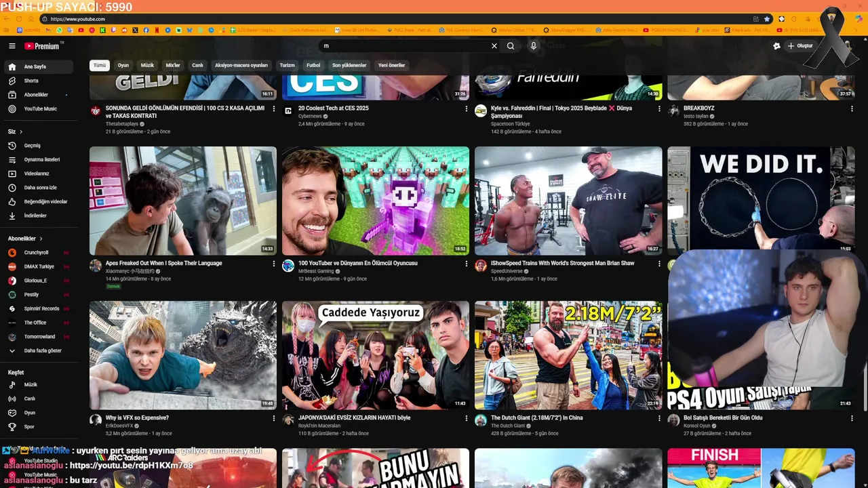
Task: Open Oluştur create menu
Action: click(x=800, y=46)
